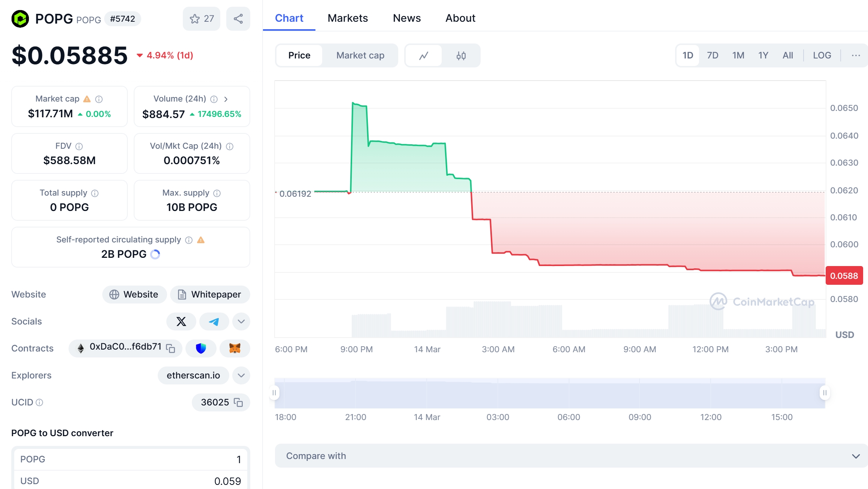
Task: Click the copy contract address icon
Action: [171, 348]
